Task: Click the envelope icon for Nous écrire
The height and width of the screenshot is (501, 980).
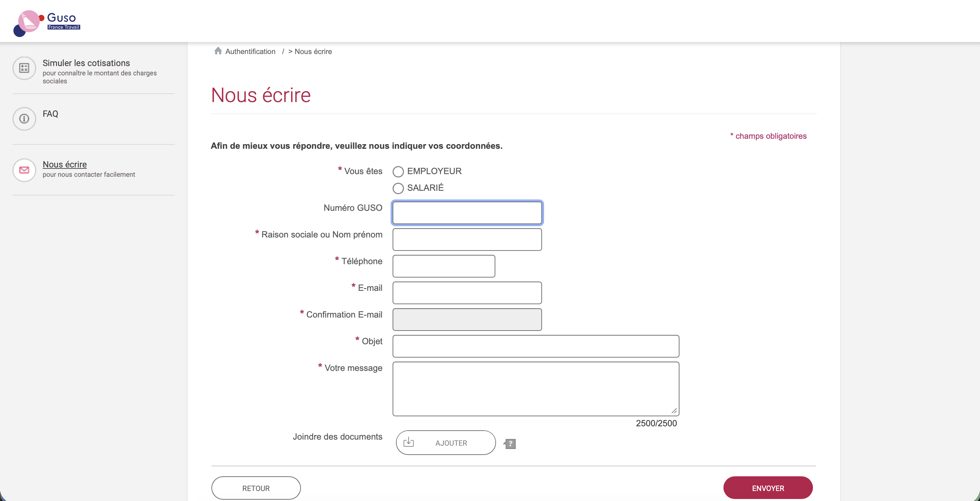Action: coord(24,170)
